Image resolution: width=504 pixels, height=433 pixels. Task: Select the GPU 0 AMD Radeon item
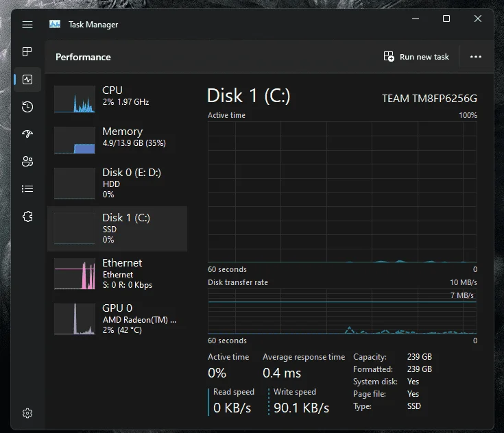[117, 319]
